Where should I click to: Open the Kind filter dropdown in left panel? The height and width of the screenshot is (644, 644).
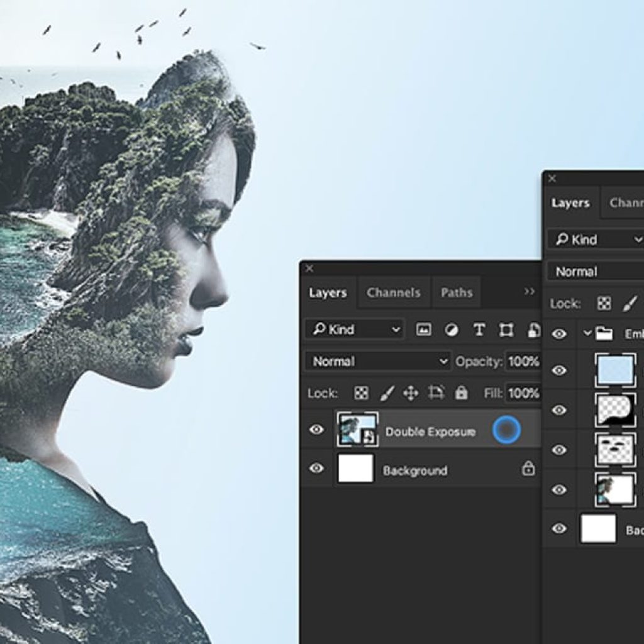[355, 330]
